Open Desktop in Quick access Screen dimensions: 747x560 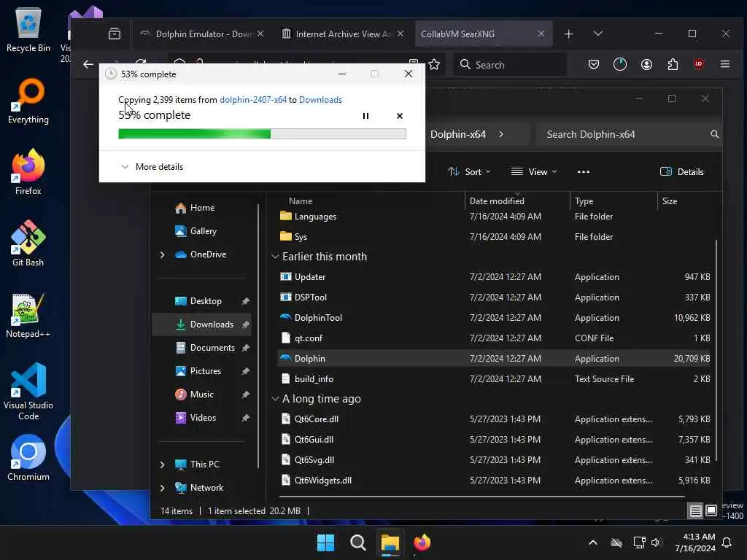tap(205, 301)
